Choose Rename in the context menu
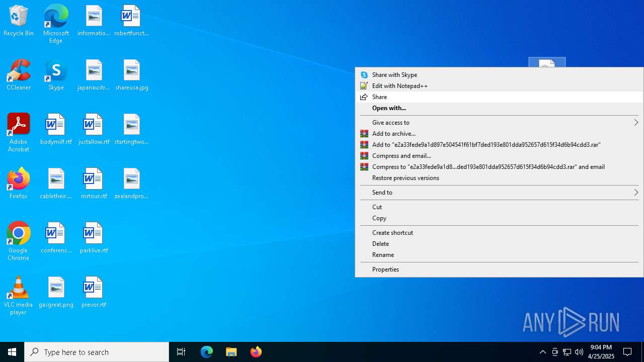Image resolution: width=644 pixels, height=362 pixels. [x=499, y=255]
